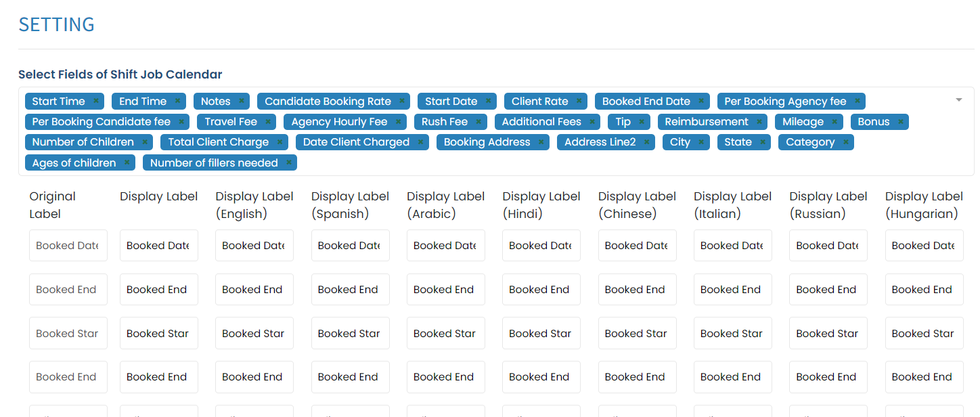Select Booked Star field under Display Label (Russian)
The height and width of the screenshot is (417, 980).
828,333
